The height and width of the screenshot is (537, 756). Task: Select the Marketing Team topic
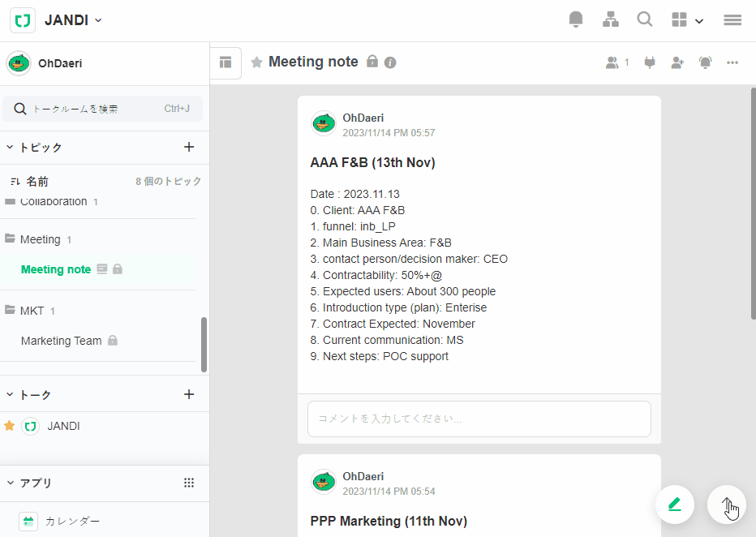[x=62, y=341]
